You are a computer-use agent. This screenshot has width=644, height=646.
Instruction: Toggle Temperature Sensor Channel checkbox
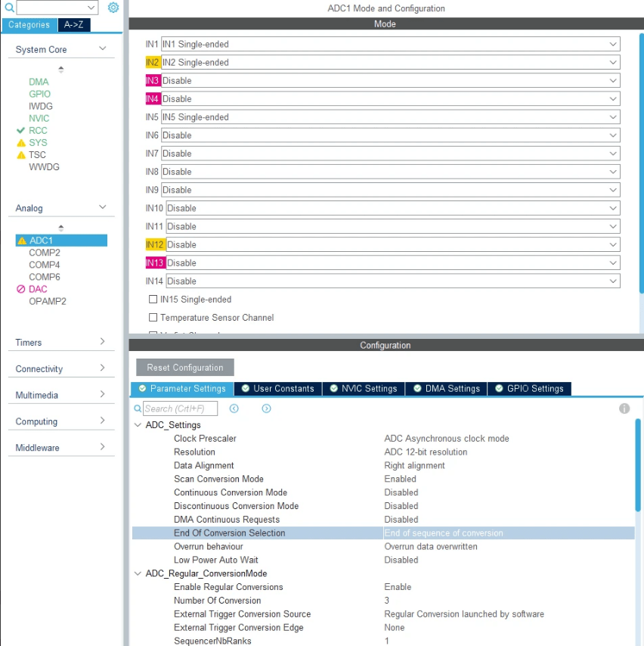(153, 318)
